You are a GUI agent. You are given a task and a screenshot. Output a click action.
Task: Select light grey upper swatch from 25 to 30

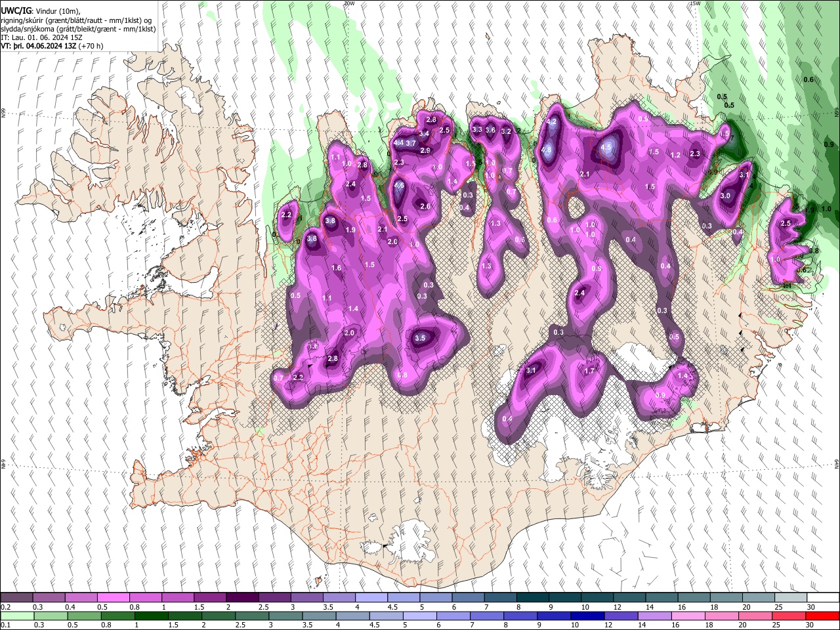791,598
